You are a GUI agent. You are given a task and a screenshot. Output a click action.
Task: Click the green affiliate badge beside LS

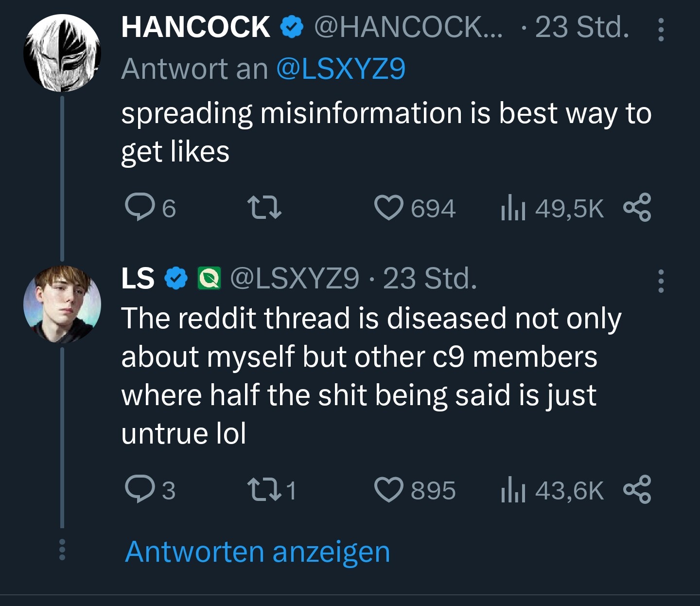pos(209,278)
